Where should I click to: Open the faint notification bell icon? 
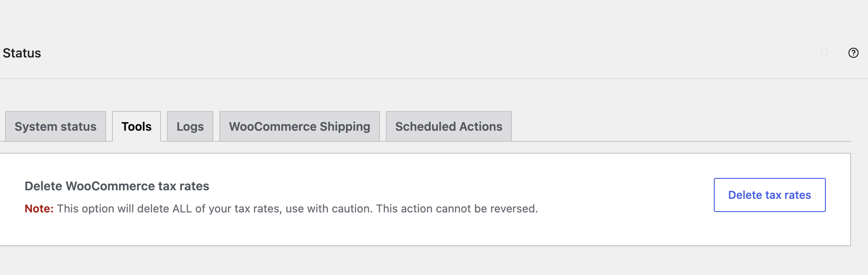[x=825, y=53]
